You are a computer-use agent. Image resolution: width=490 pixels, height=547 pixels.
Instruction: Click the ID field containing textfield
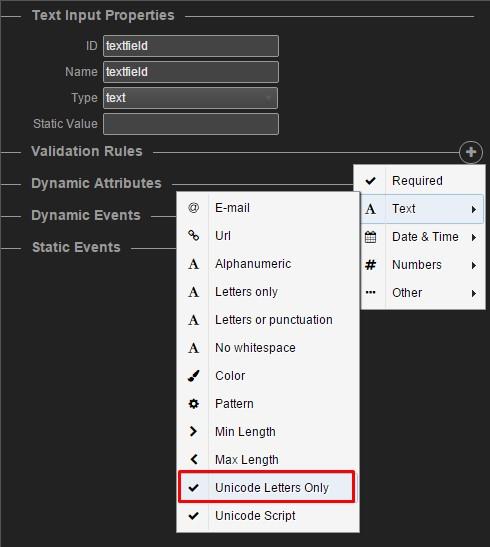[191, 46]
